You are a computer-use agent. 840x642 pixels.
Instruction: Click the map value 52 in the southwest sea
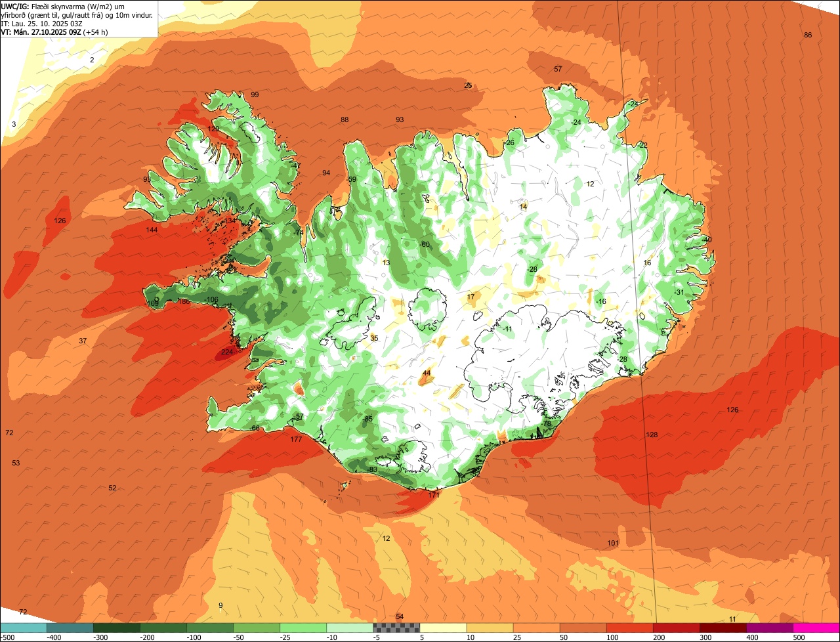(x=112, y=488)
